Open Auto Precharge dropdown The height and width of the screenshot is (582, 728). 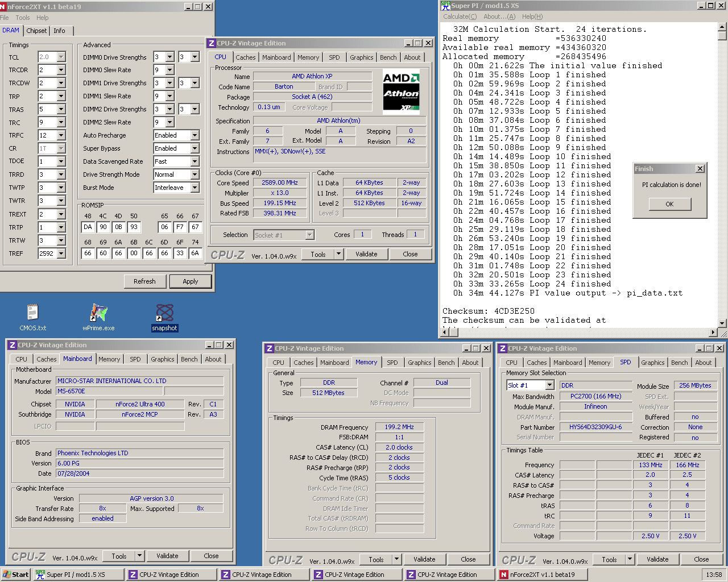tap(195, 135)
